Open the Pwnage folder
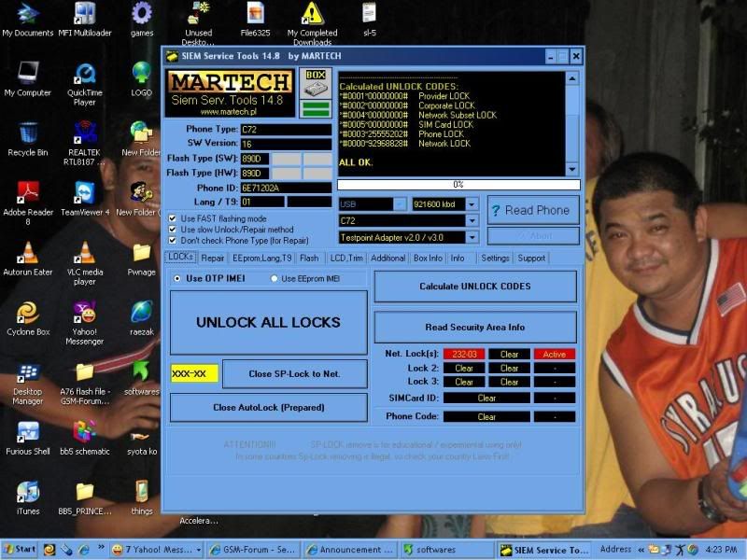747x560 pixels. pos(142,259)
